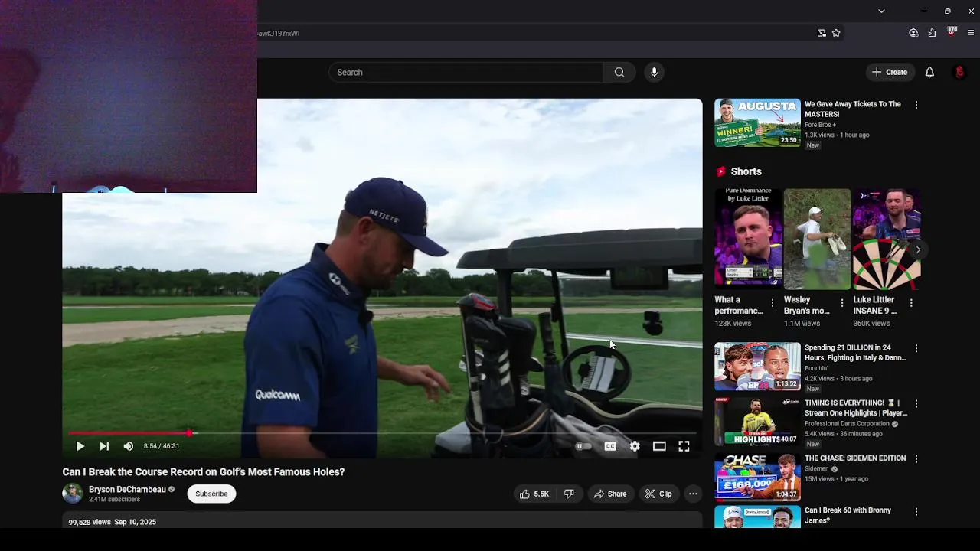Start voice search with microphone icon

tap(654, 72)
